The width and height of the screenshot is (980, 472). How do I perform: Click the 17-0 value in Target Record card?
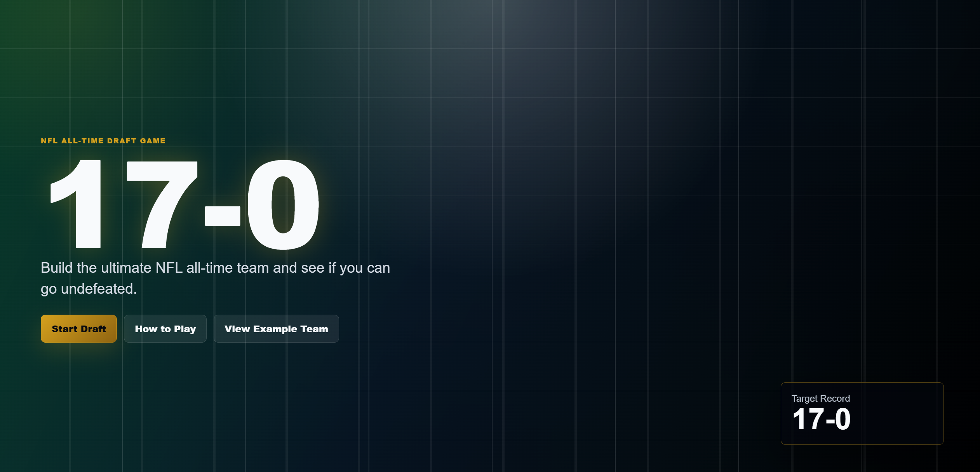pyautogui.click(x=821, y=419)
